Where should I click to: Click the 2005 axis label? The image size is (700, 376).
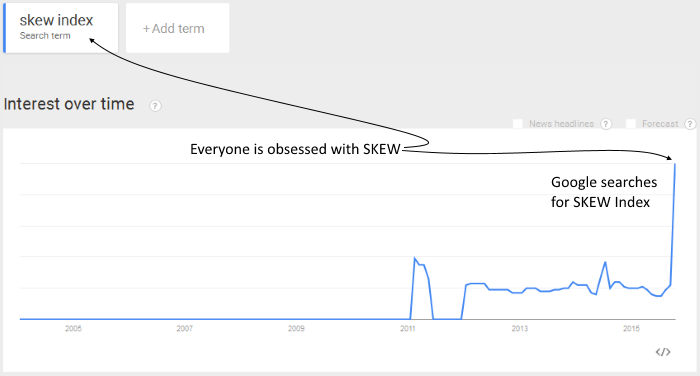(x=73, y=329)
